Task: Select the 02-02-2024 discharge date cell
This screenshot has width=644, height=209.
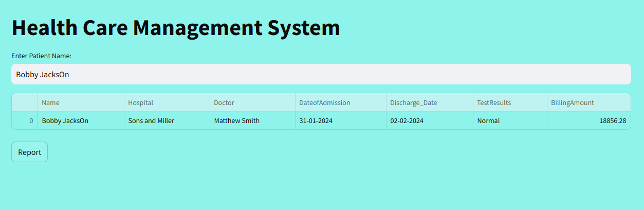Action: (430, 121)
